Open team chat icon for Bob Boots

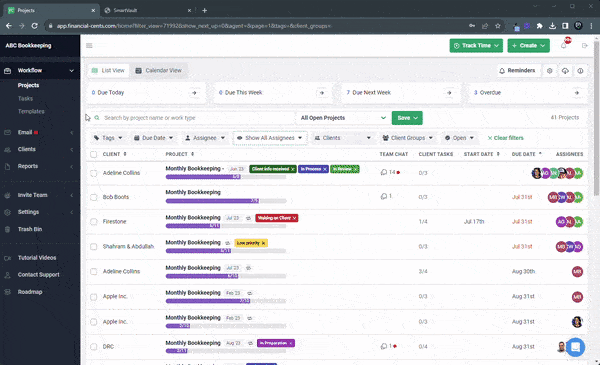point(384,196)
